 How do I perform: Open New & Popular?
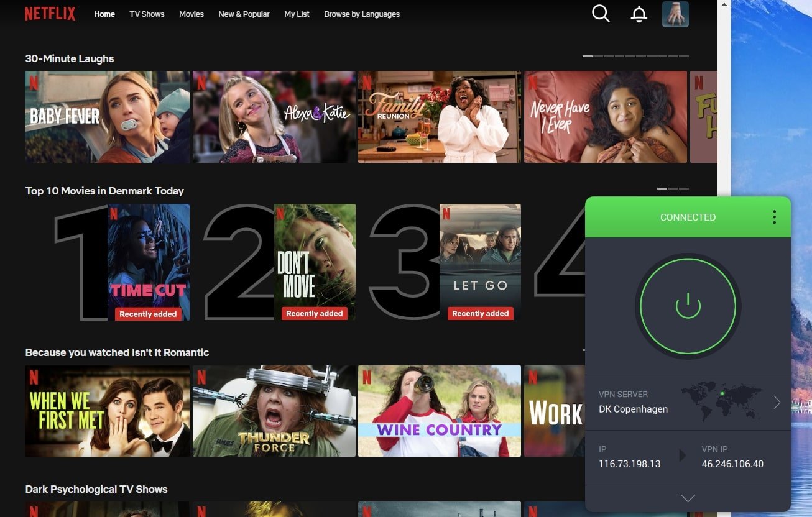244,14
